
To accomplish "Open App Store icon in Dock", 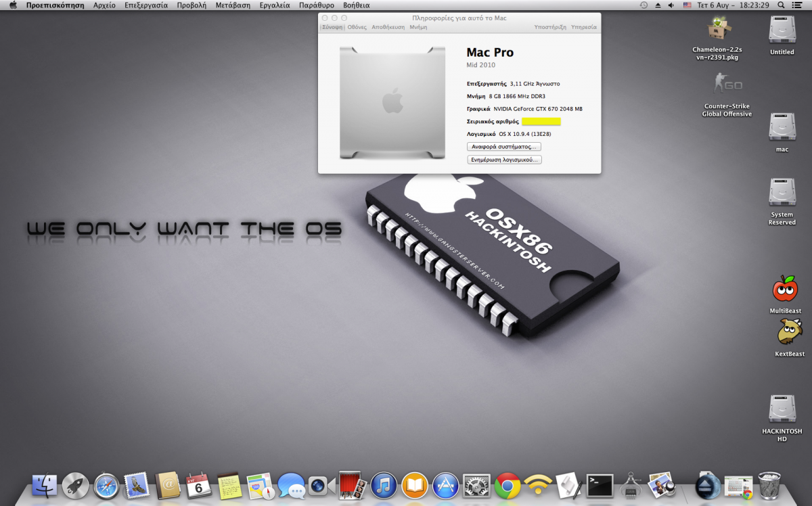I will tap(446, 485).
